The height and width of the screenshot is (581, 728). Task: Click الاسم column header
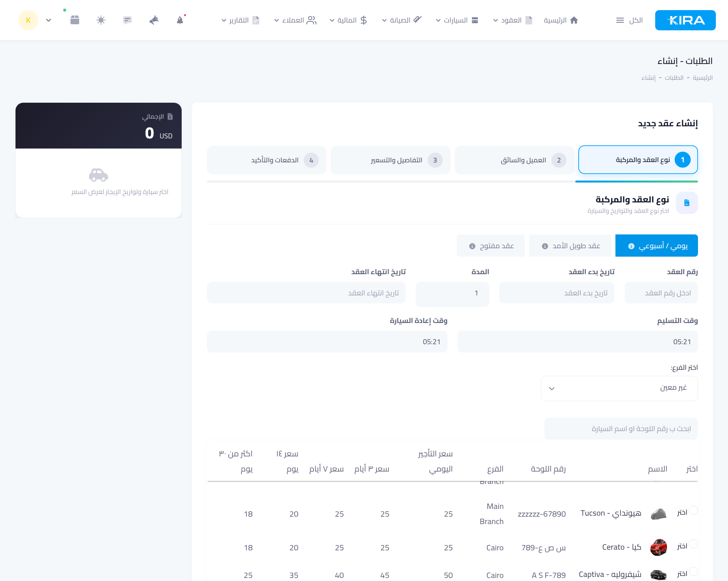pos(657,469)
